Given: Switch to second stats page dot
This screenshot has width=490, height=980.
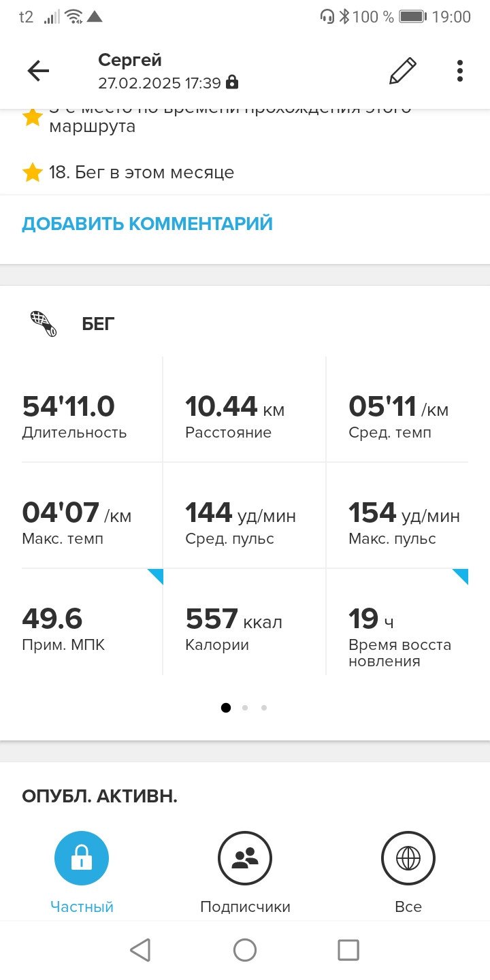Looking at the screenshot, I should coord(245,708).
